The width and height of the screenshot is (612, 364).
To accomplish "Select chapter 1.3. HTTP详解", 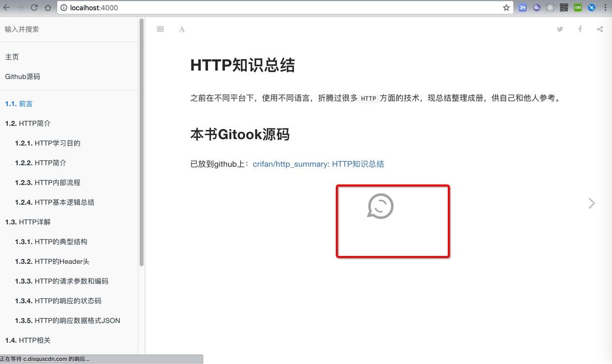I will click(28, 222).
